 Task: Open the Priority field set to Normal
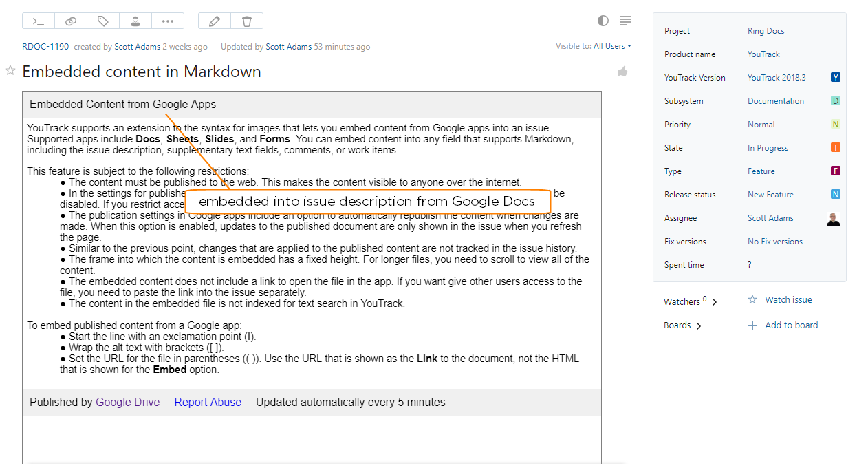coord(761,124)
